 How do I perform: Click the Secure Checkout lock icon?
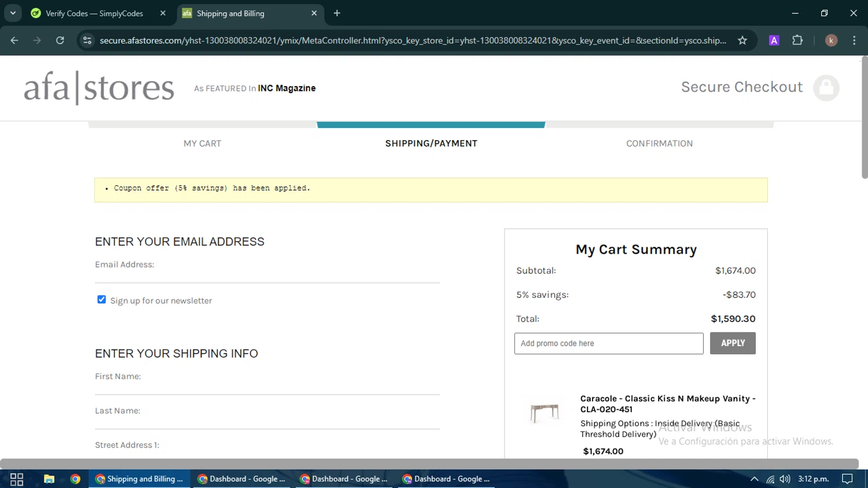(826, 87)
